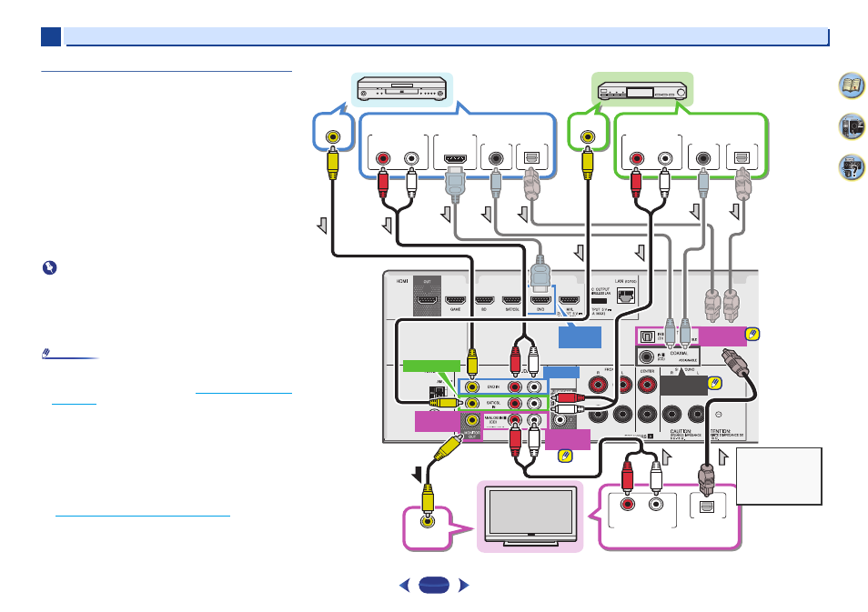Click the CENTER speaker terminal
Viewport: 868px width, 612px height.
pyautogui.click(x=647, y=384)
